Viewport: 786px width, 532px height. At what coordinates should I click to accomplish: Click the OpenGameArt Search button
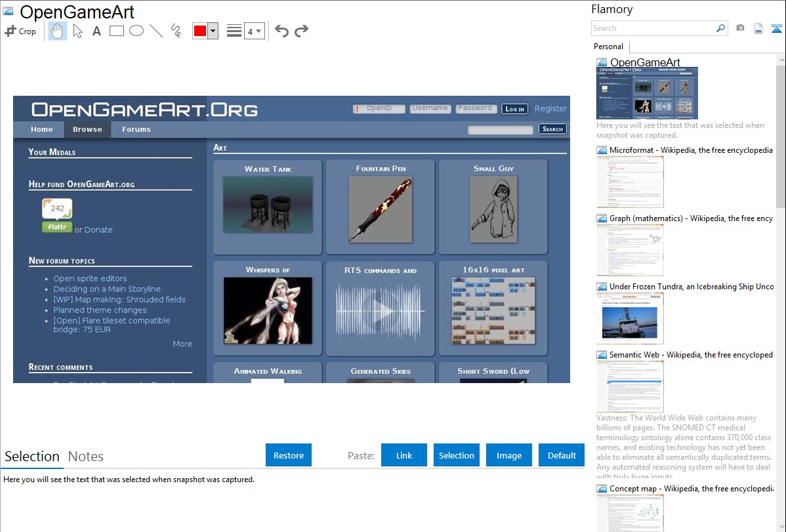[552, 129]
